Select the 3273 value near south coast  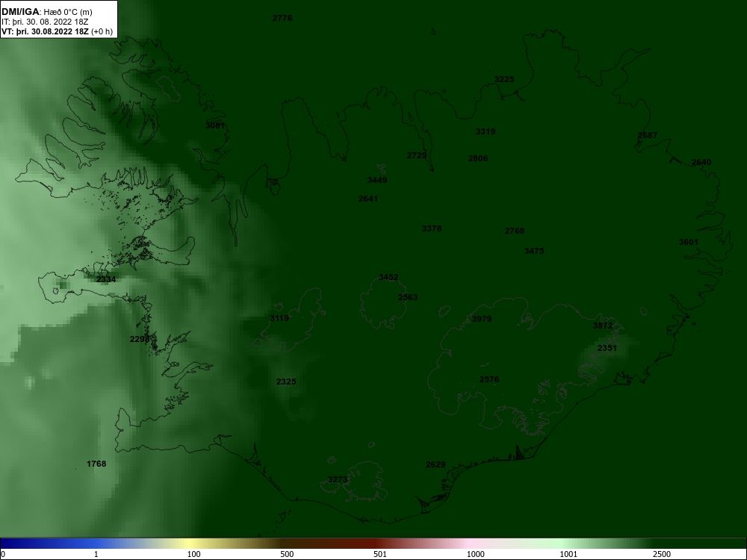click(x=338, y=479)
